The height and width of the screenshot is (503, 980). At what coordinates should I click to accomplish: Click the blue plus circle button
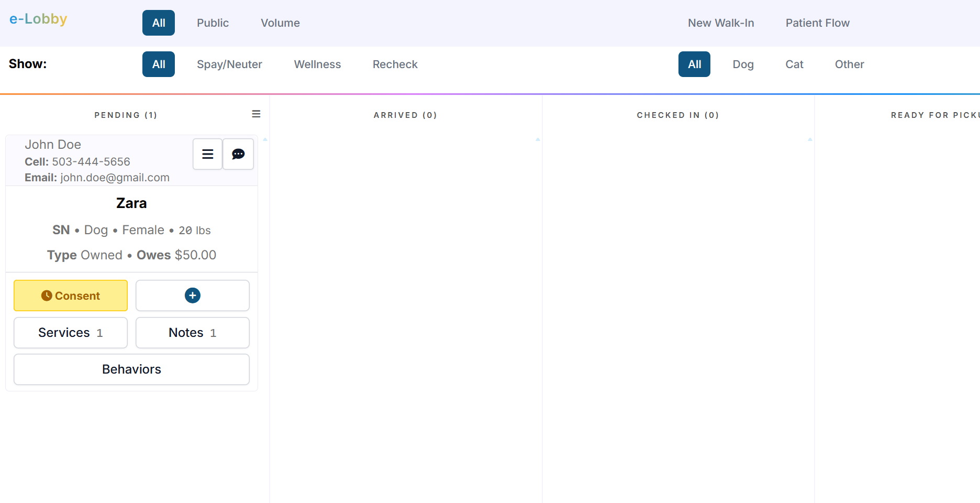[x=192, y=296]
